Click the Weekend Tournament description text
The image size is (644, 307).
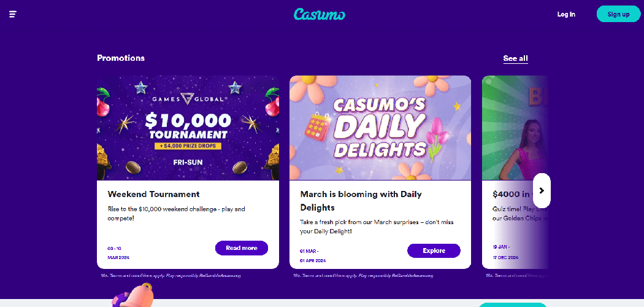176,213
